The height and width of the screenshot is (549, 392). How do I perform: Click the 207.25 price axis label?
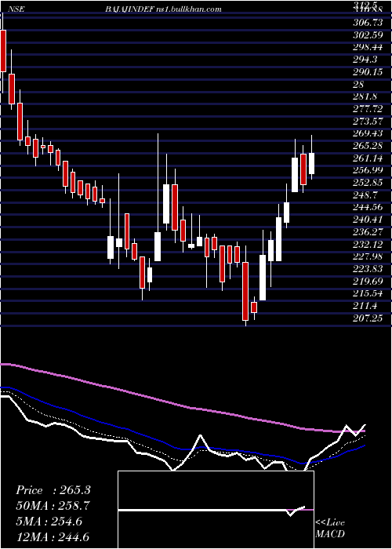click(369, 318)
